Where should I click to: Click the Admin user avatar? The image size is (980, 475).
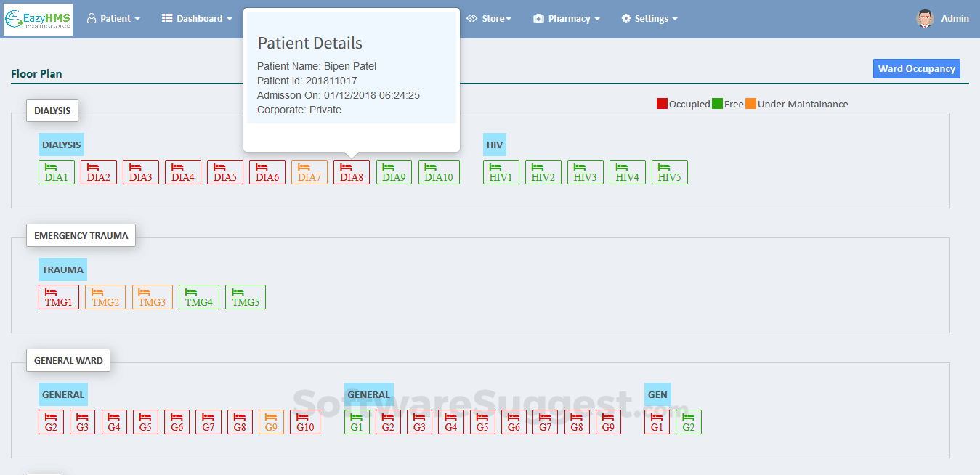[x=925, y=19]
